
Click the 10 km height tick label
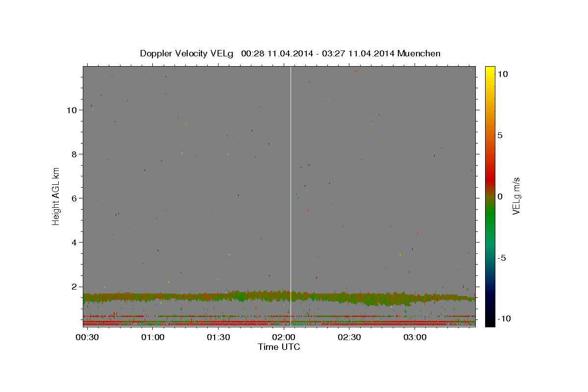72,110
